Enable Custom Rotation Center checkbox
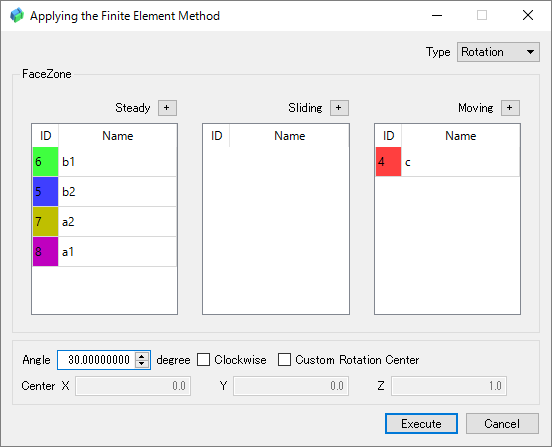 [284, 360]
